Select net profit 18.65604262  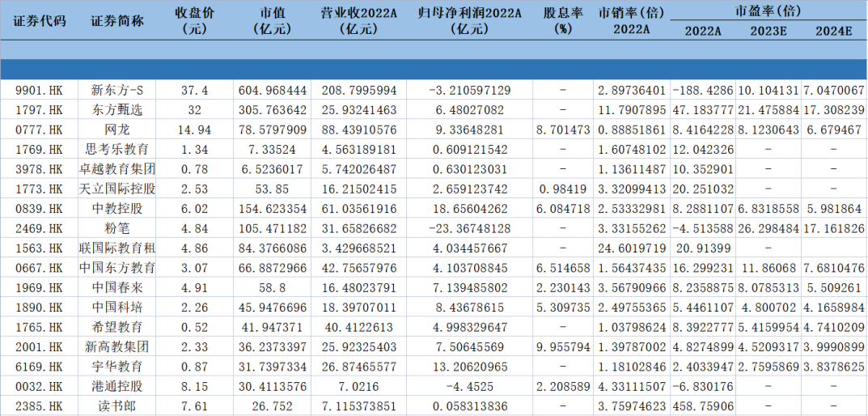(x=469, y=208)
